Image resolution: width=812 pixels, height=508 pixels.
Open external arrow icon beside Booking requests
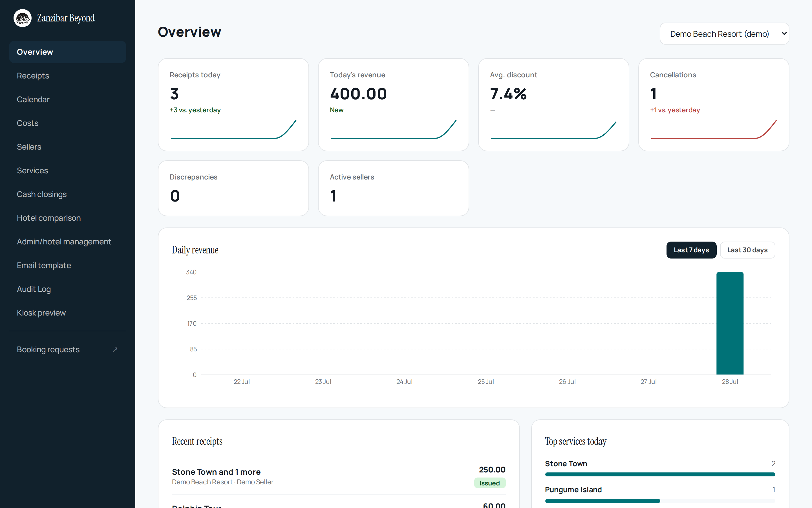[x=115, y=349]
